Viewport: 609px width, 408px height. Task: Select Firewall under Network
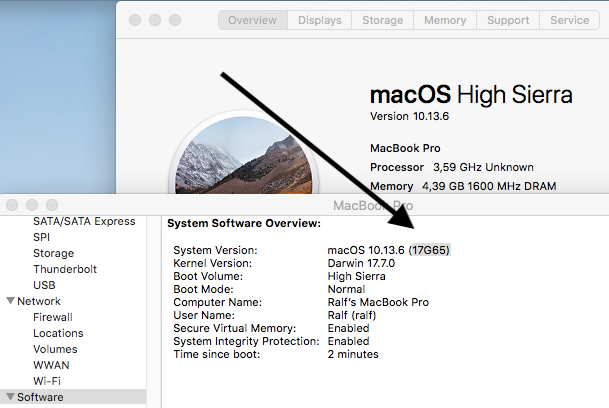click(53, 317)
